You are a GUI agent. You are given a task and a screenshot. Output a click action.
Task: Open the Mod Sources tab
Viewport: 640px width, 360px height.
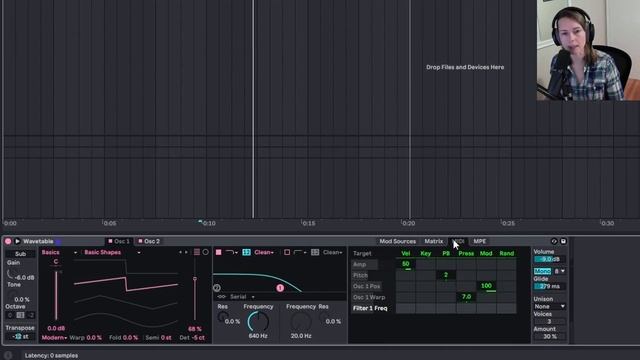point(398,241)
